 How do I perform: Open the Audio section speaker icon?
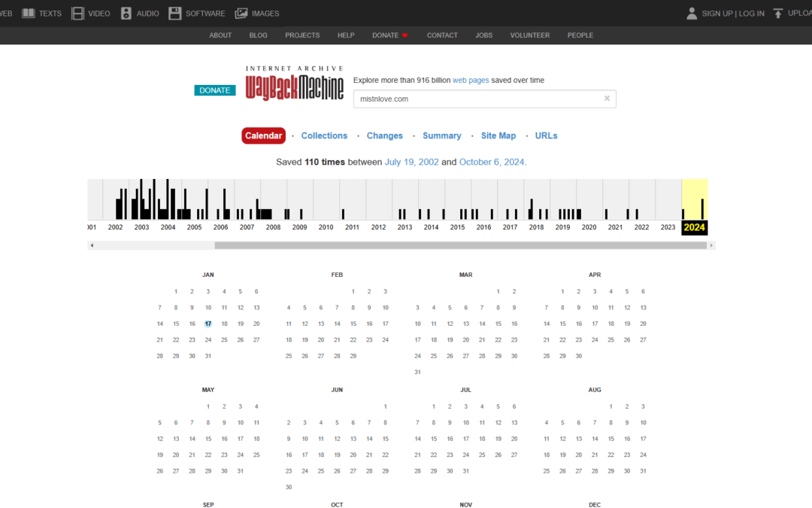point(126,14)
